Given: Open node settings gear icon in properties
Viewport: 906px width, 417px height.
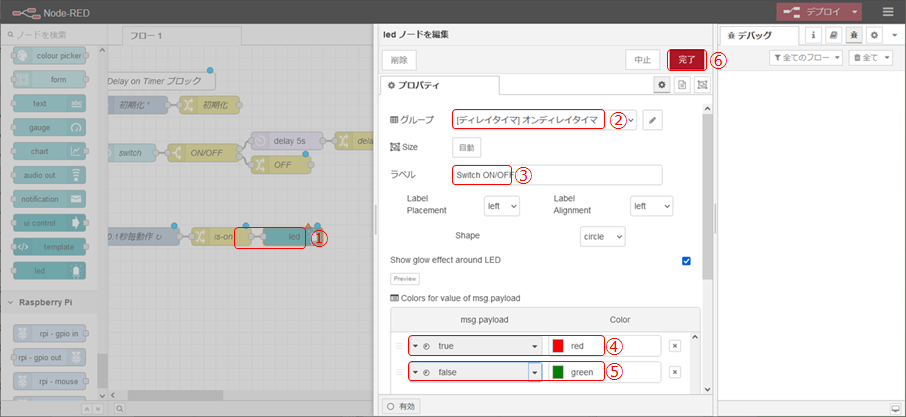Looking at the screenshot, I should (x=661, y=85).
